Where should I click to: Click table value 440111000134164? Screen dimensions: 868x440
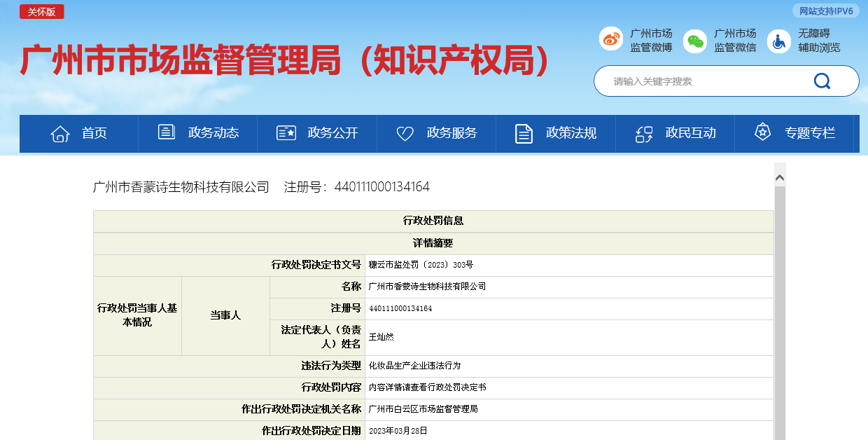[400, 308]
